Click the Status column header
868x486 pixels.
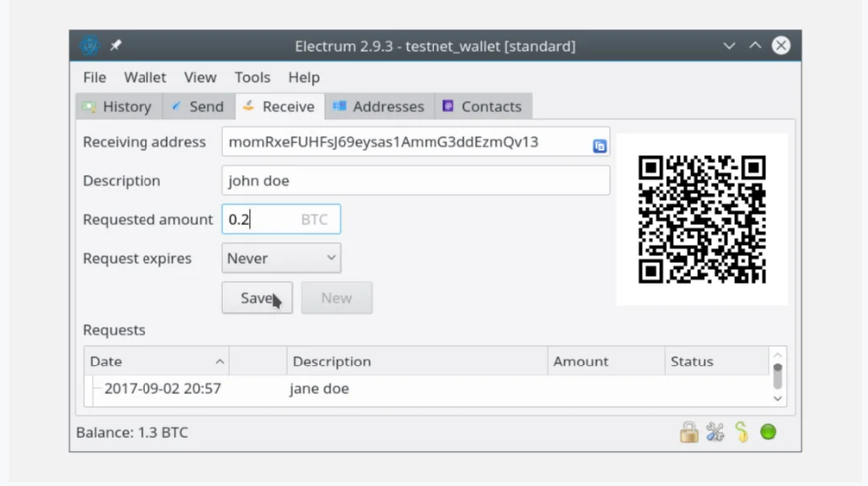(x=717, y=362)
